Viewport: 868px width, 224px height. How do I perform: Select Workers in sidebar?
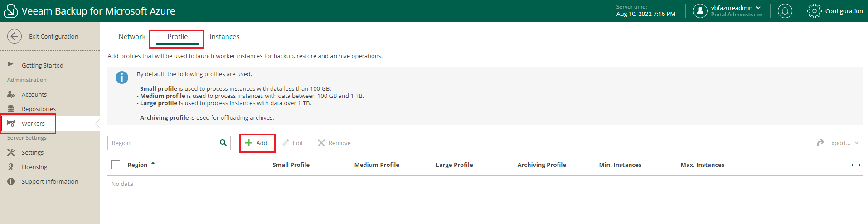pyautogui.click(x=33, y=123)
